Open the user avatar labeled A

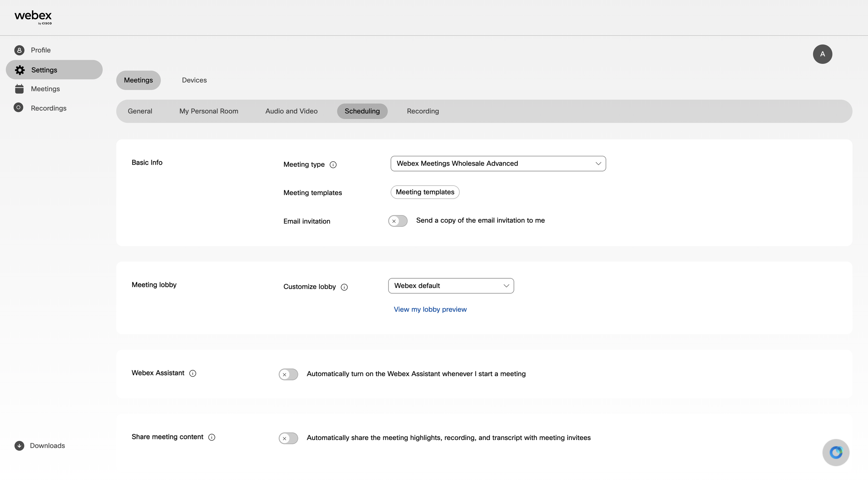pos(823,54)
